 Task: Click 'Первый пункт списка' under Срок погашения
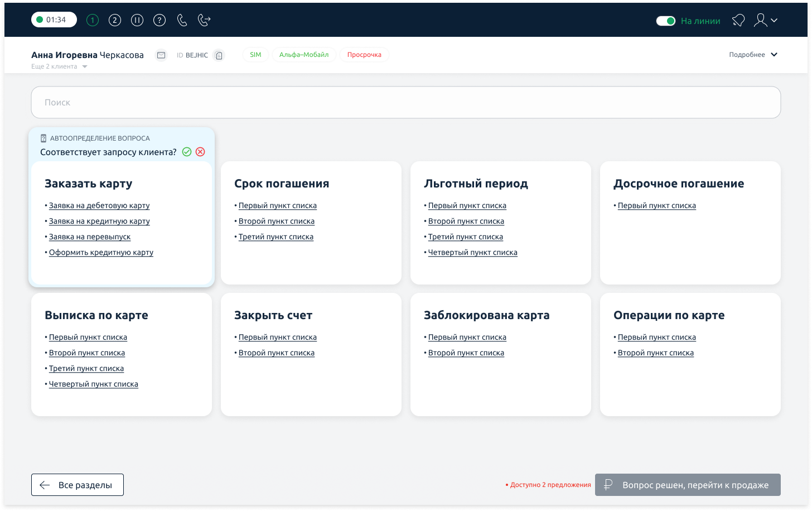click(278, 205)
